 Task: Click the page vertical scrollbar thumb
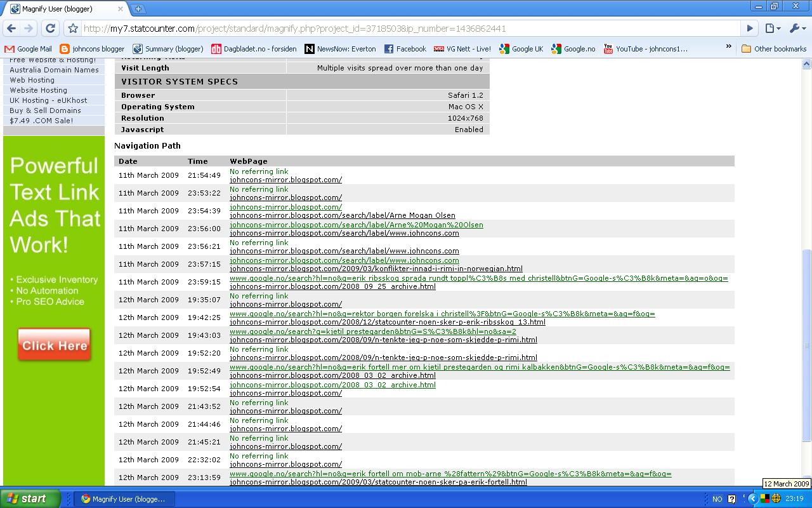click(807, 345)
